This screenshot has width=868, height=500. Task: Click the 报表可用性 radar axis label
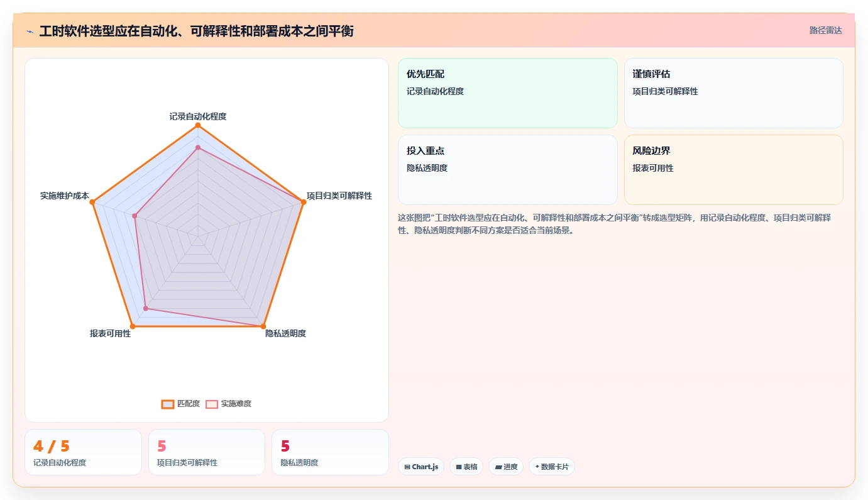(x=110, y=333)
